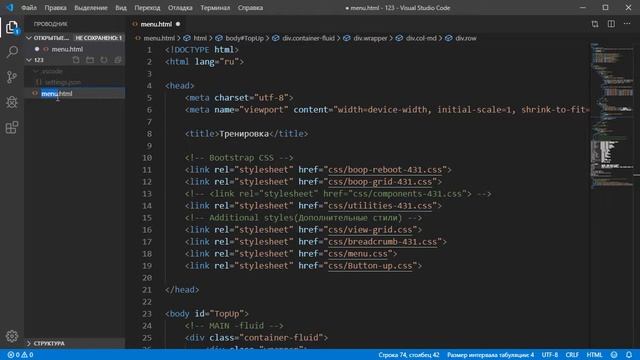Click line number 23 in gutter

click(147, 314)
